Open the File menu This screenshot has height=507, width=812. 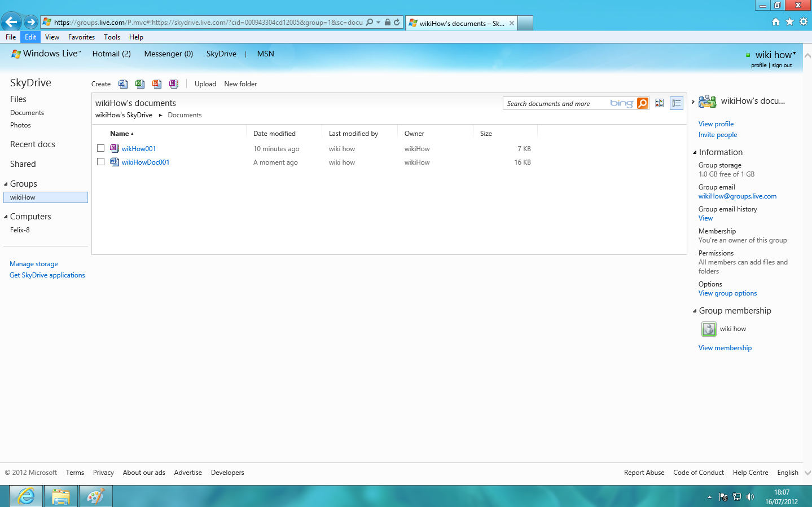(11, 37)
